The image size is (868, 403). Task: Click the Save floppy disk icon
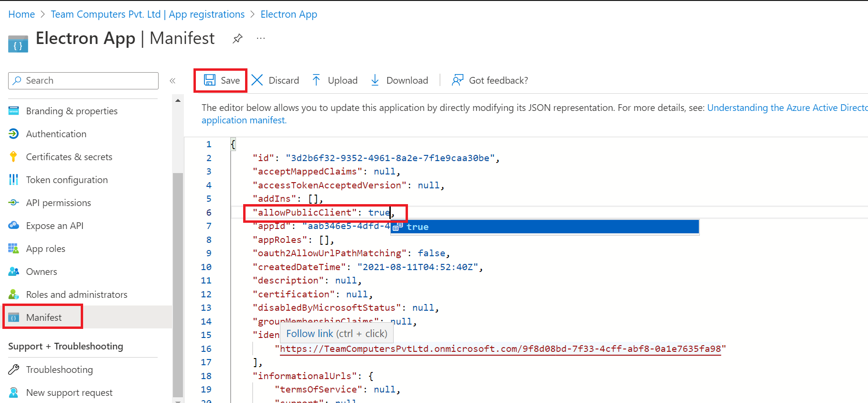click(x=209, y=80)
